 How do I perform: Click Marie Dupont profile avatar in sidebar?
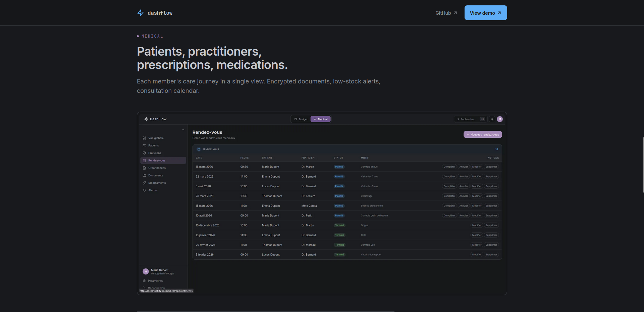pyautogui.click(x=146, y=271)
